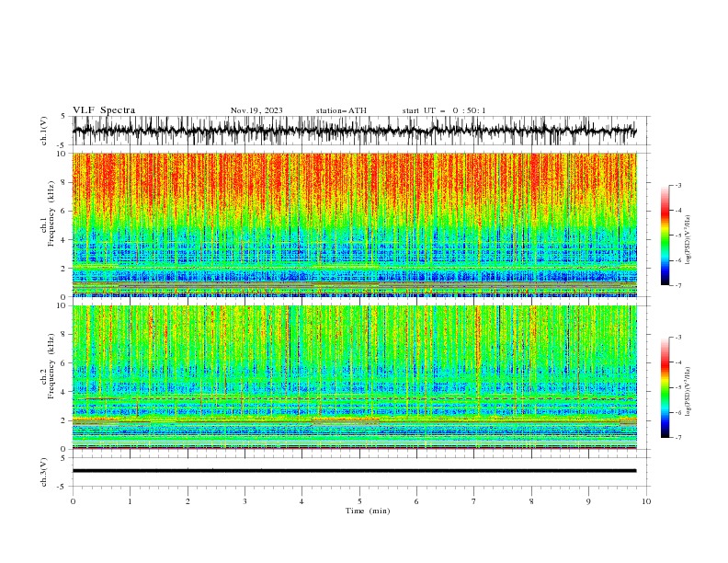This screenshot has width=728, height=563.
Task: Click the '10' tick on the time axis
Action: pyautogui.click(x=646, y=501)
